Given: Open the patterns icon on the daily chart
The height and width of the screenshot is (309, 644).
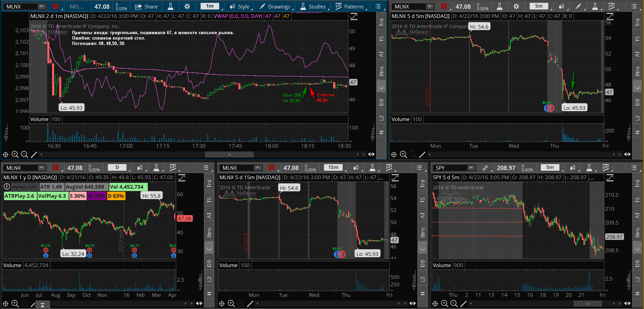Looking at the screenshot, I should click(x=173, y=167).
